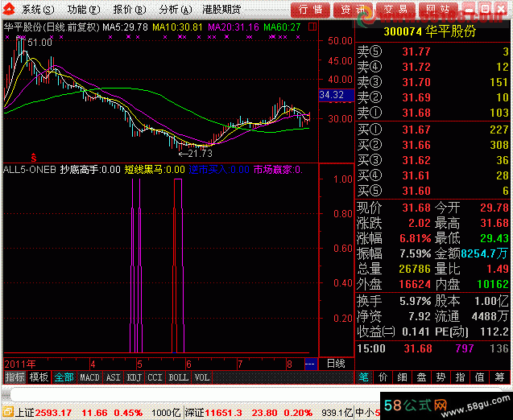Image resolution: width=513 pixels, height=420 pixels.
Task: Click the blue --- button on time axis
Action: (x=311, y=364)
